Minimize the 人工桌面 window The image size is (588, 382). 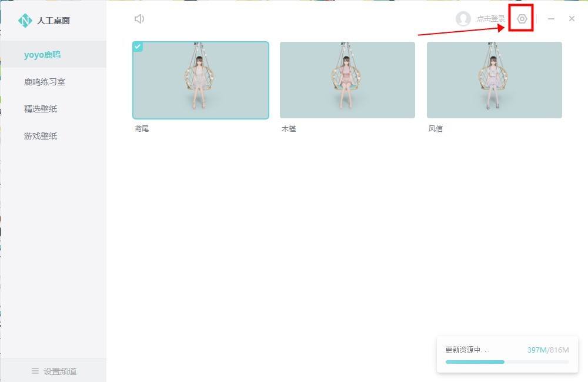coord(551,19)
